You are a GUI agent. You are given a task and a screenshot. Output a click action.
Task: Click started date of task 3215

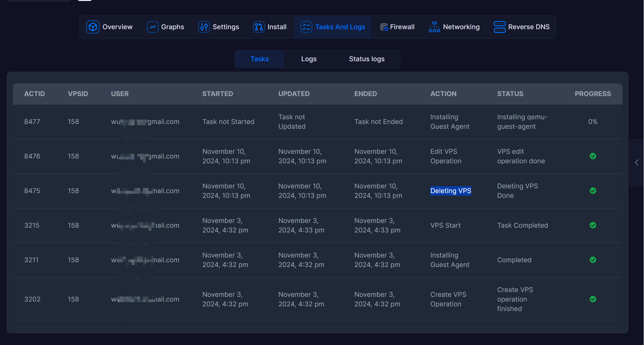point(225,225)
